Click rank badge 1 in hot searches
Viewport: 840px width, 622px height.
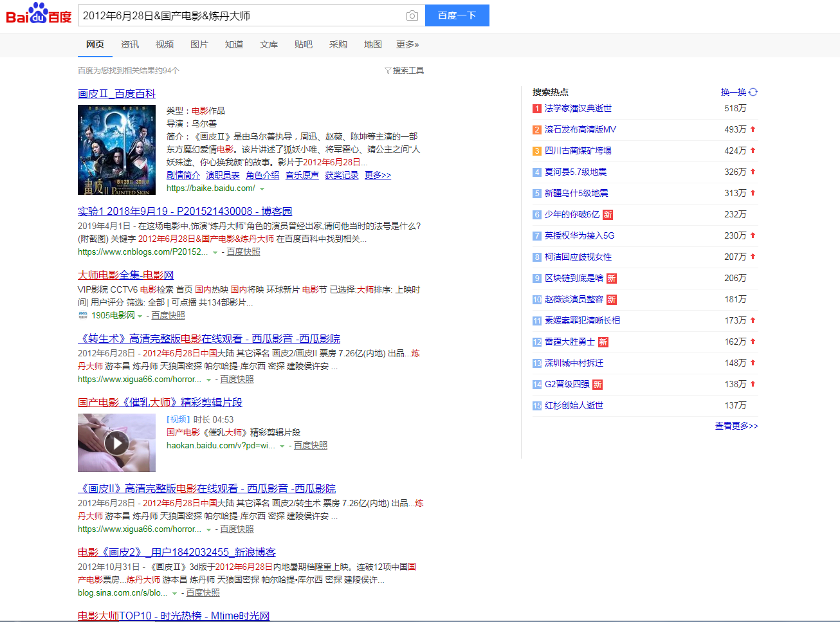click(x=537, y=109)
